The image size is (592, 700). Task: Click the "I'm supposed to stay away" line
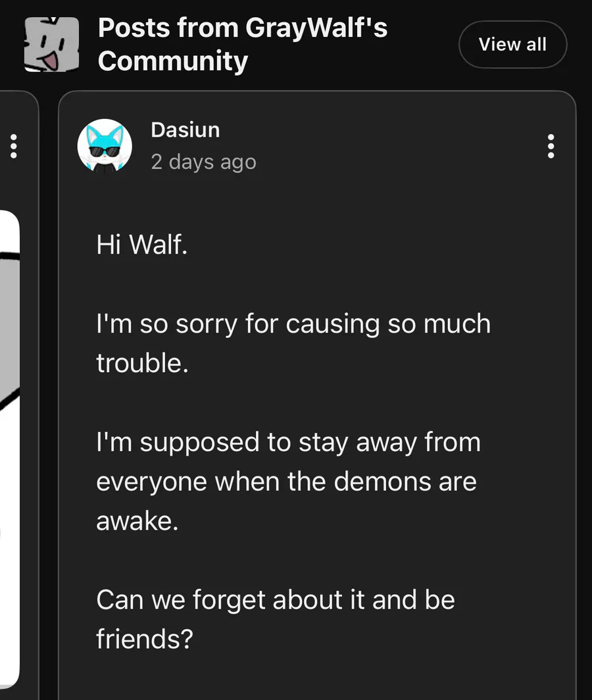pos(288,442)
